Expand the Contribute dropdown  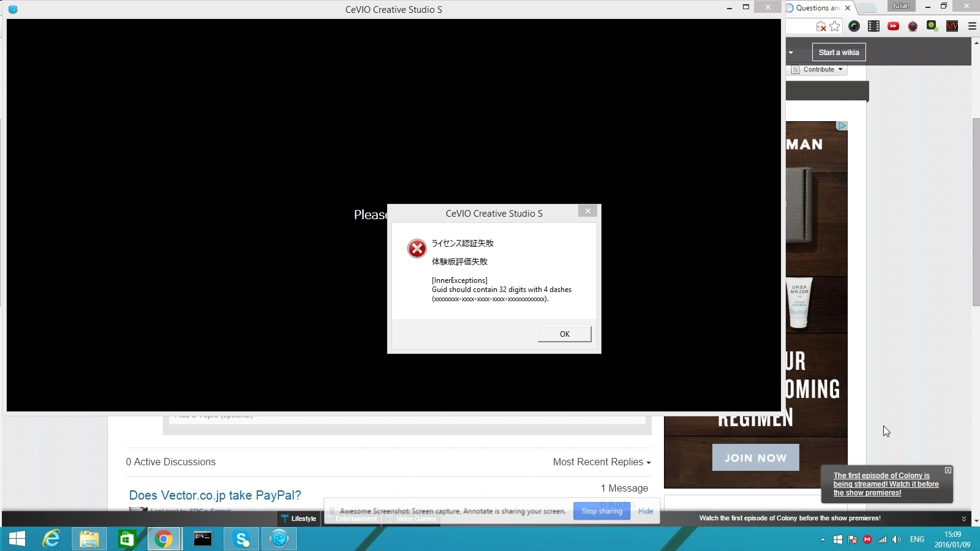click(x=818, y=70)
